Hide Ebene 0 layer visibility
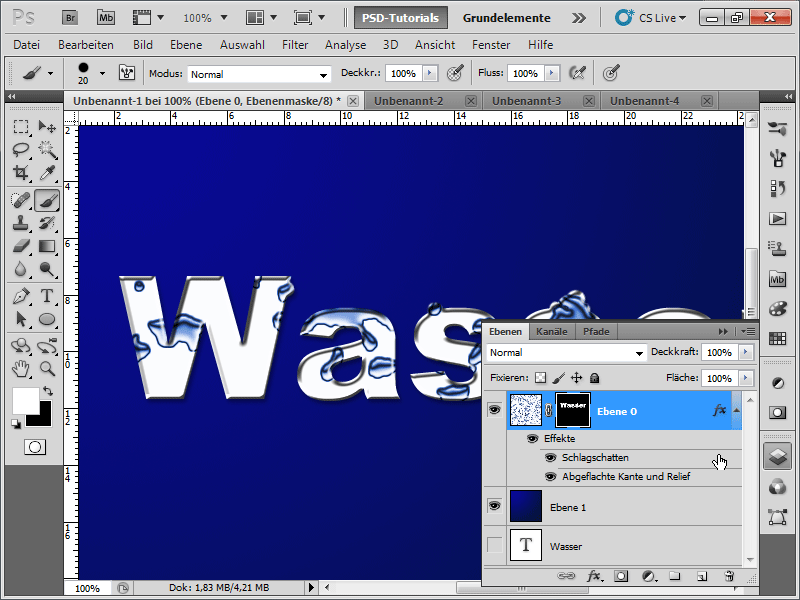 (x=494, y=410)
